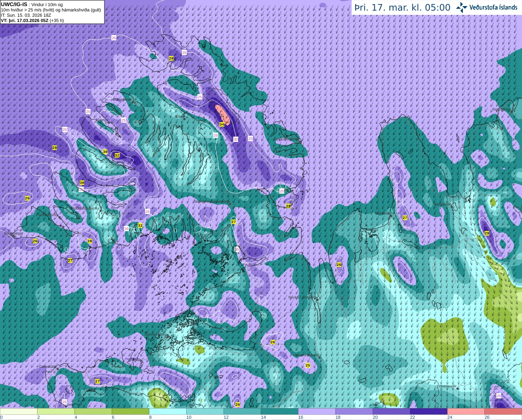Click the 24–26 m/s pink legend swatch
The height and width of the screenshot is (420, 522).
[466, 411]
